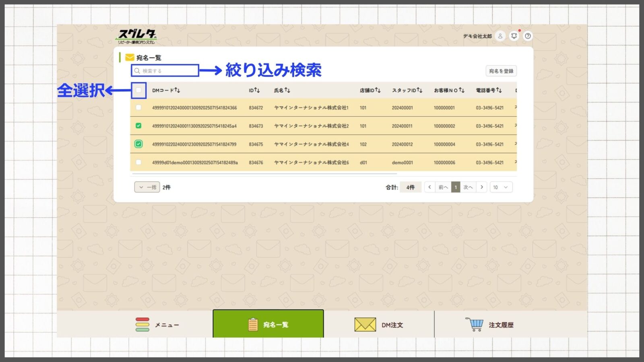The height and width of the screenshot is (362, 644).
Task: Sort the 電話番号 column
Action: click(x=499, y=90)
